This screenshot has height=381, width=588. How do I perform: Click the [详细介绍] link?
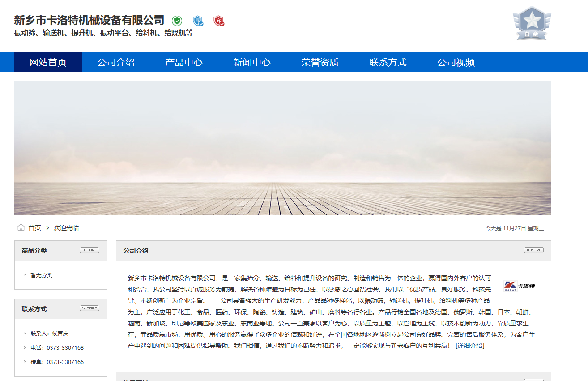470,346
